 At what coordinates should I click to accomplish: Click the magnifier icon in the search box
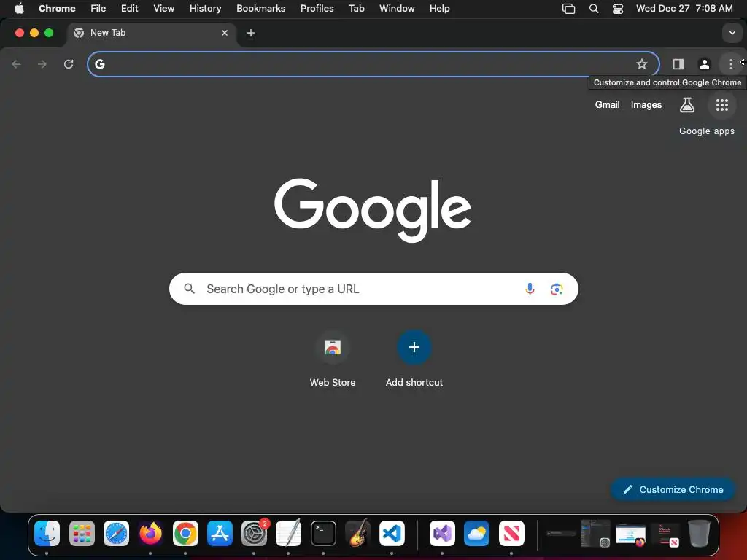click(x=189, y=289)
